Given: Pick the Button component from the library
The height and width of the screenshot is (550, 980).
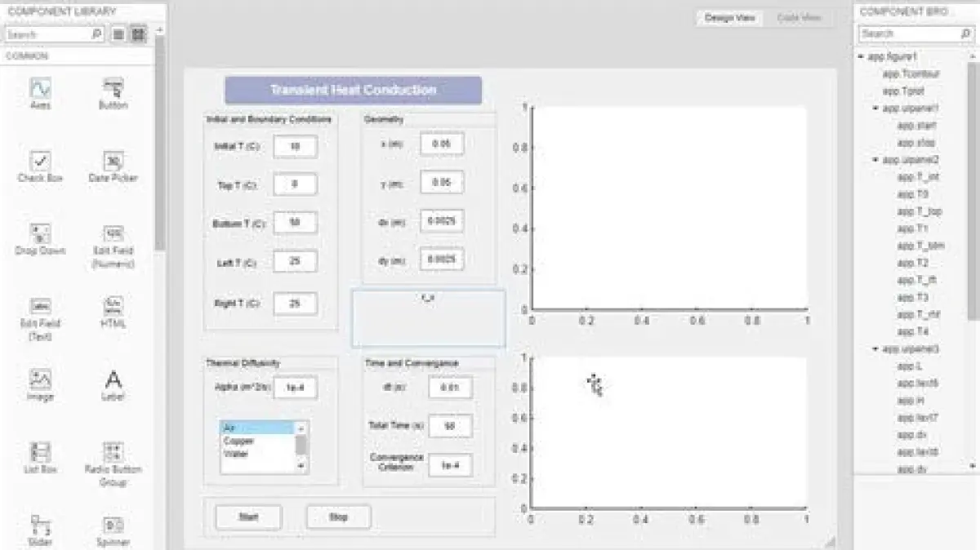Looking at the screenshot, I should tap(113, 88).
